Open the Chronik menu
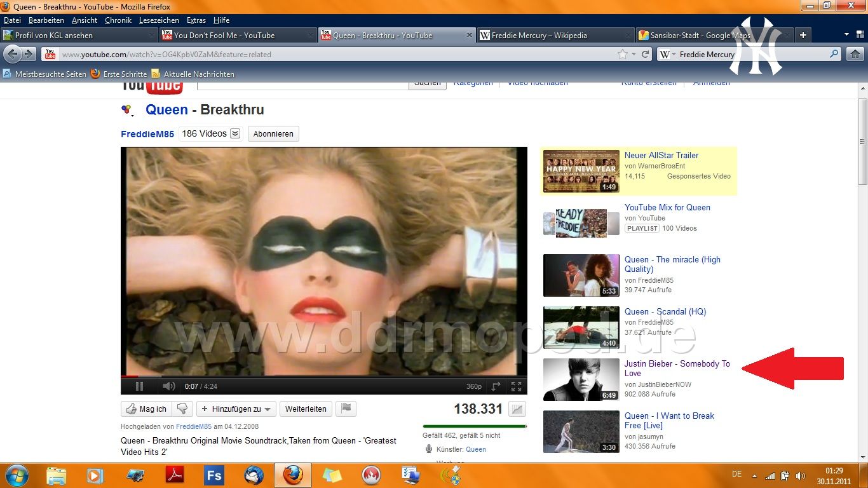Viewport: 868px width, 488px height. click(x=118, y=20)
